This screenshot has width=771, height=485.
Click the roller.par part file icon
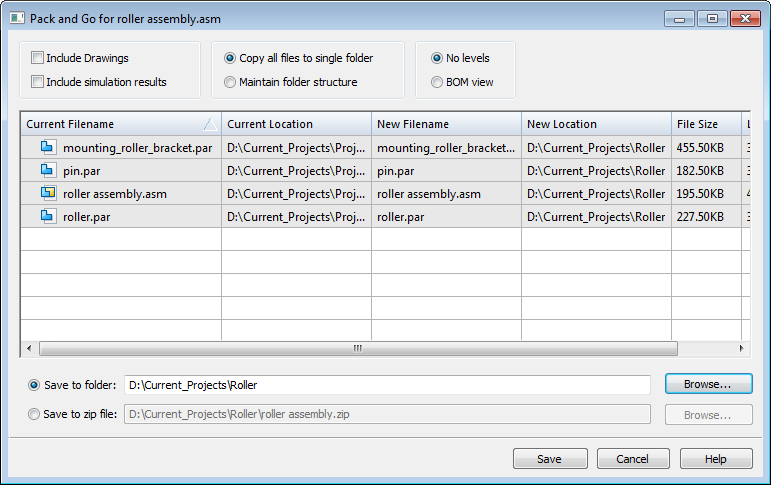click(x=47, y=217)
